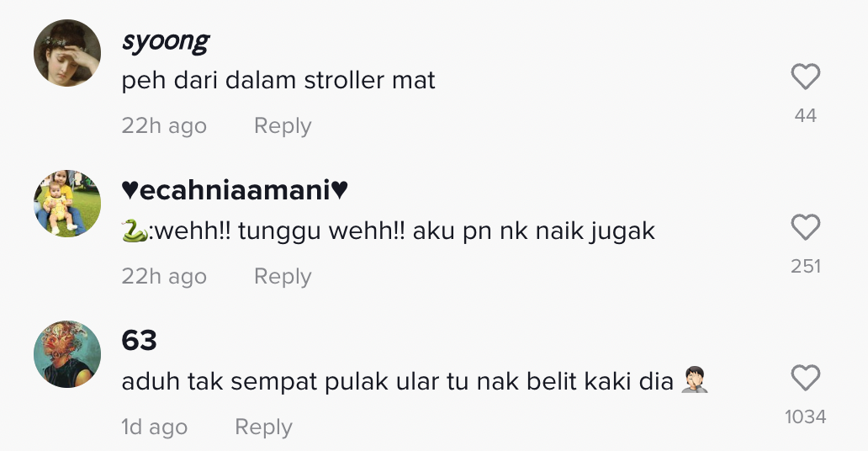
Task: Go to user 63's profile name
Action: click(x=139, y=340)
